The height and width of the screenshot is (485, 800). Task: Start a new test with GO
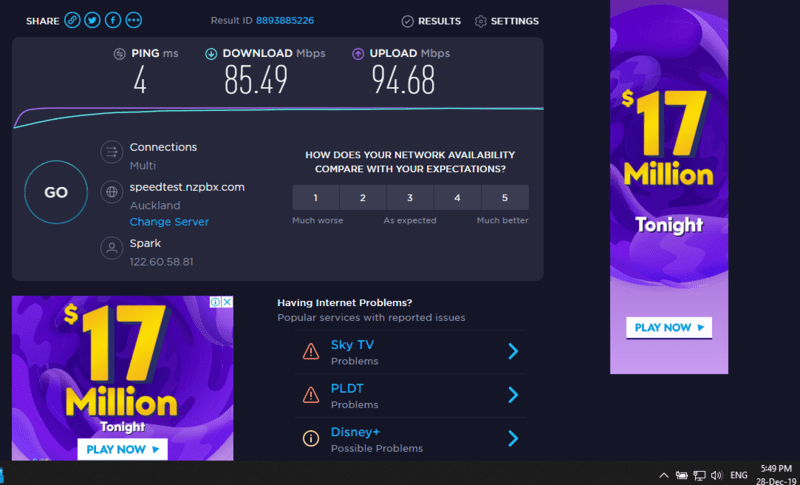point(56,192)
